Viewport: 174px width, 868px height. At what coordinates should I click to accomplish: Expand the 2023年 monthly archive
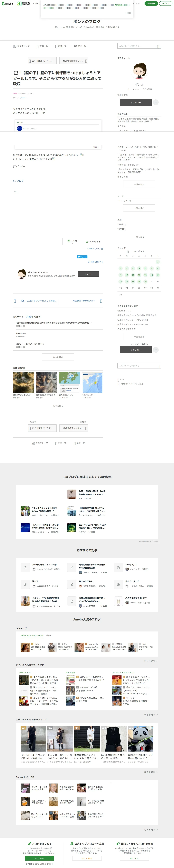[x=121, y=229]
